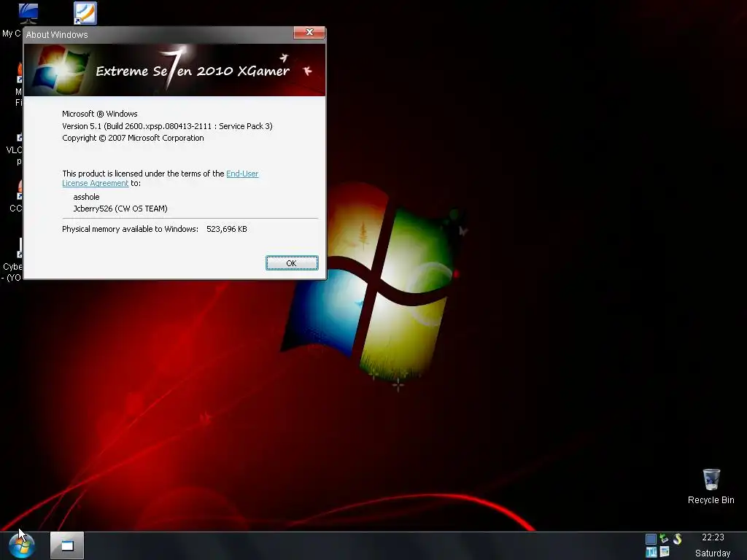Click the Version 5.1 build text
This screenshot has width=747, height=560.
167,126
